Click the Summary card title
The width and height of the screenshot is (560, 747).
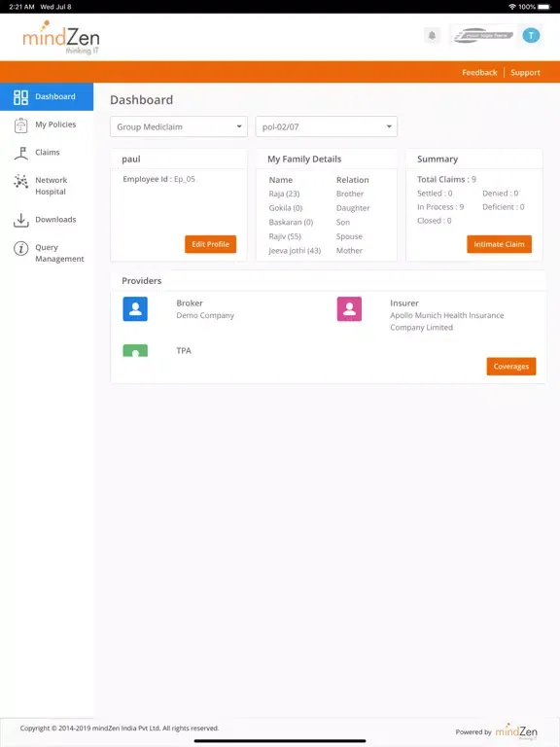[437, 160]
